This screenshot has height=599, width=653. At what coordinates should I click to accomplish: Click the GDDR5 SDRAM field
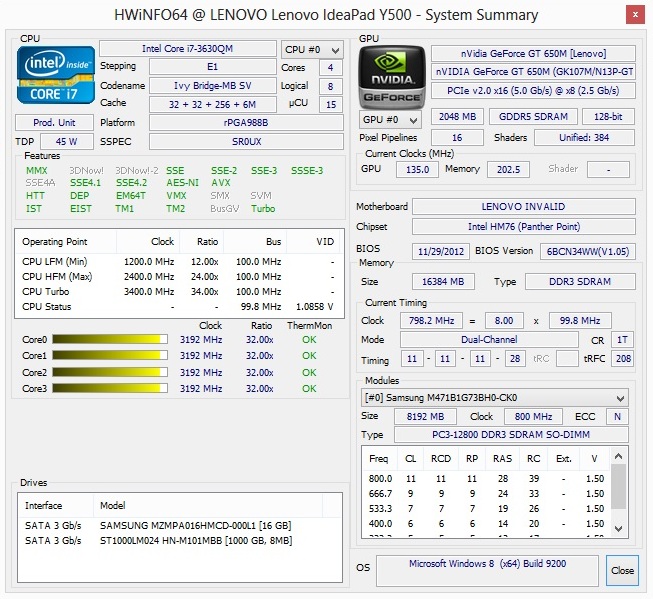[x=533, y=117]
